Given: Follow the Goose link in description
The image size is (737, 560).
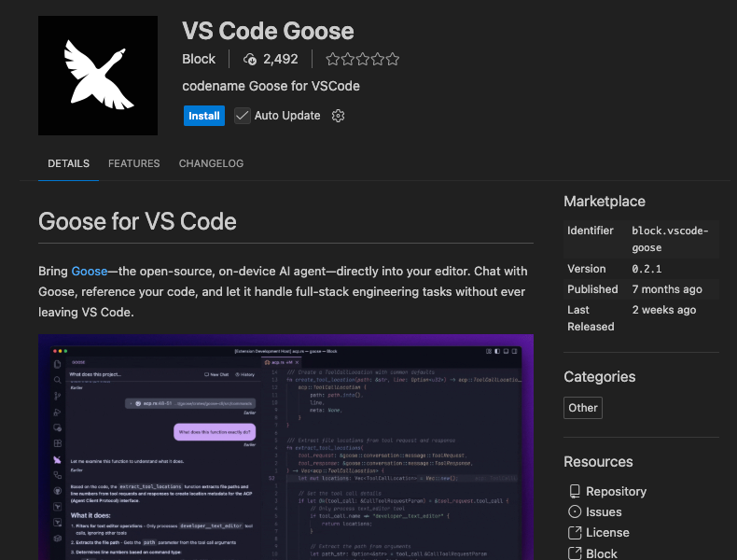Looking at the screenshot, I should coord(89,271).
